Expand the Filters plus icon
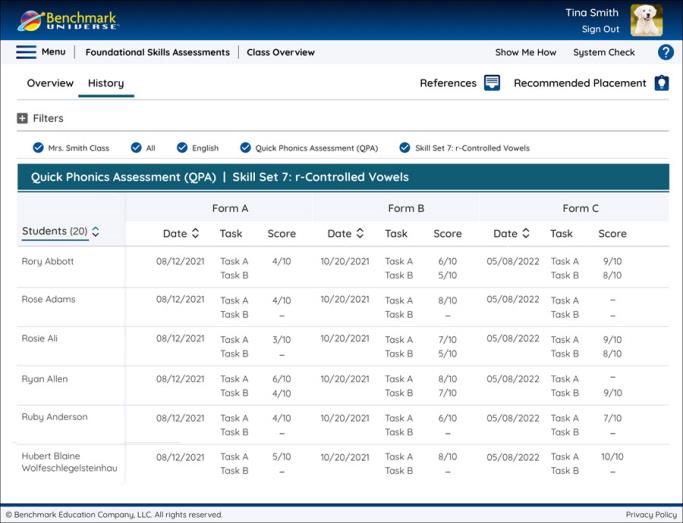The width and height of the screenshot is (683, 523). (22, 118)
